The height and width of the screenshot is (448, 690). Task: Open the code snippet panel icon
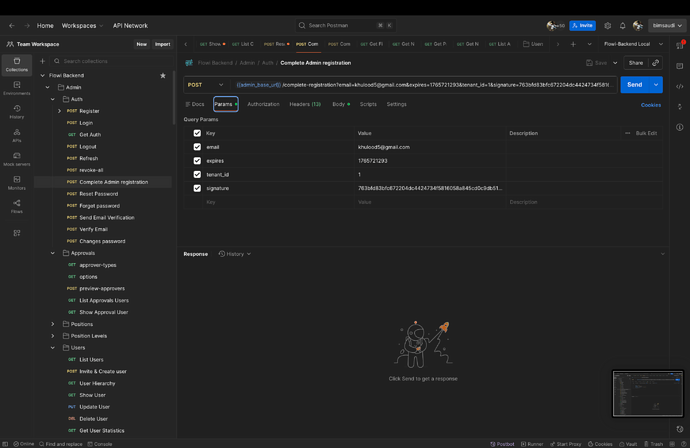pyautogui.click(x=680, y=87)
